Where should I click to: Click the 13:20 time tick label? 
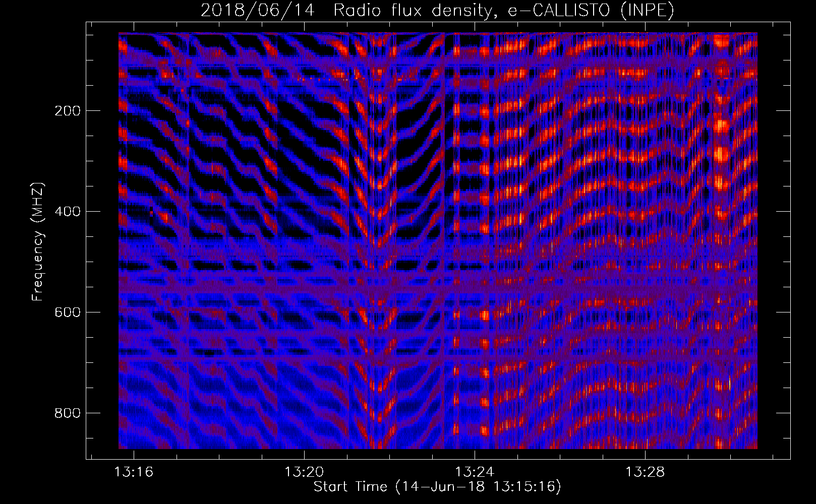[x=304, y=472]
